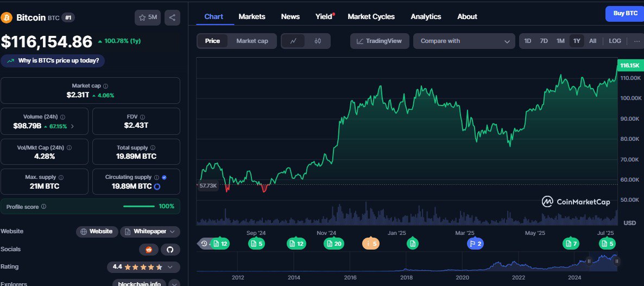Open the Analytics tab
The width and height of the screenshot is (644, 286).
point(426,16)
